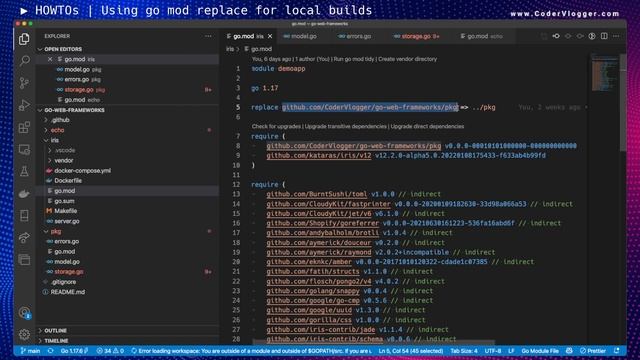Collapse the iris folder
The image size is (640, 360).
click(x=54, y=140)
